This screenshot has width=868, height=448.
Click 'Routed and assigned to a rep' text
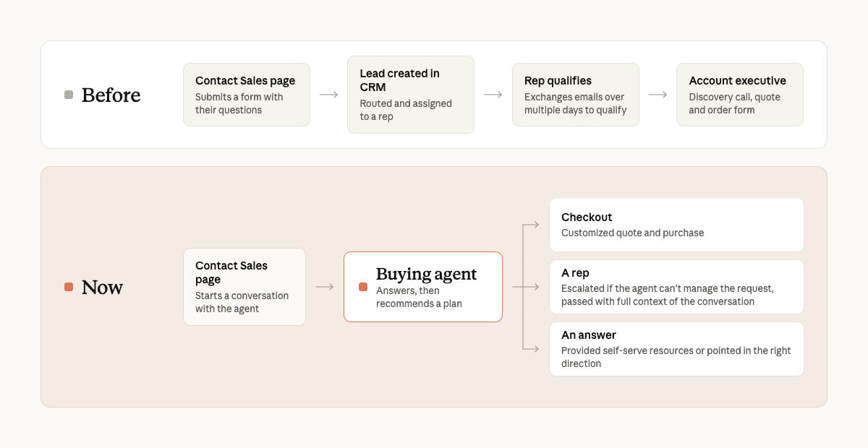coord(406,110)
